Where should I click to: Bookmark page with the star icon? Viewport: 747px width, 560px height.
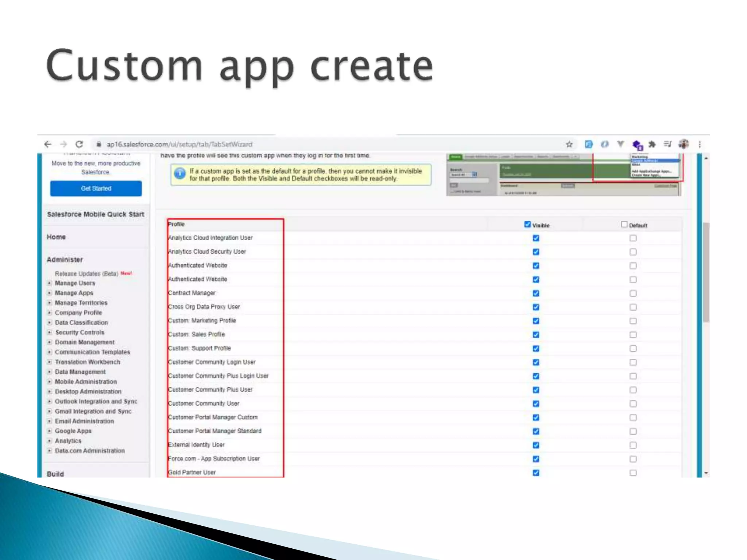[569, 144]
